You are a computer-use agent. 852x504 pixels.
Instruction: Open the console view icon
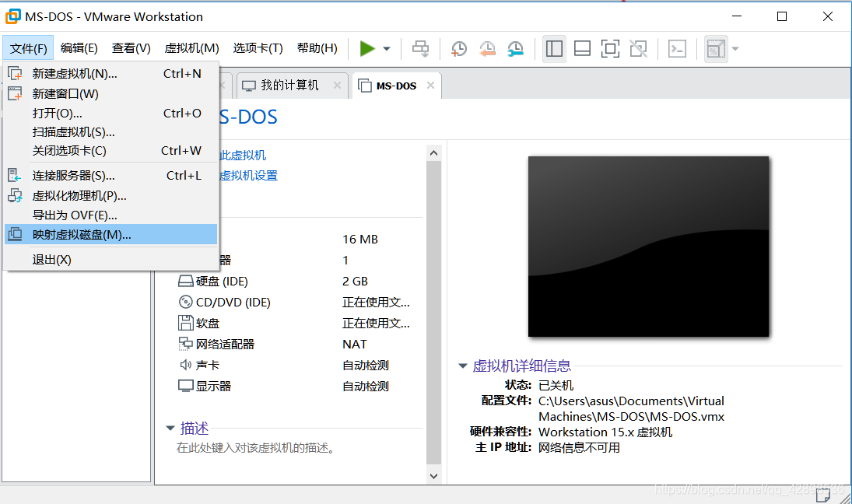pos(677,48)
